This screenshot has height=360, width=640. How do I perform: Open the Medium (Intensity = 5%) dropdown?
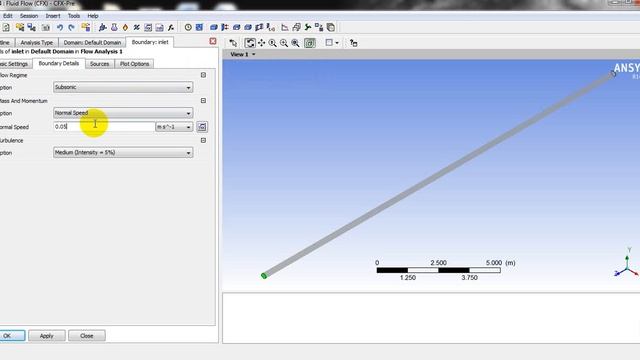click(x=123, y=153)
